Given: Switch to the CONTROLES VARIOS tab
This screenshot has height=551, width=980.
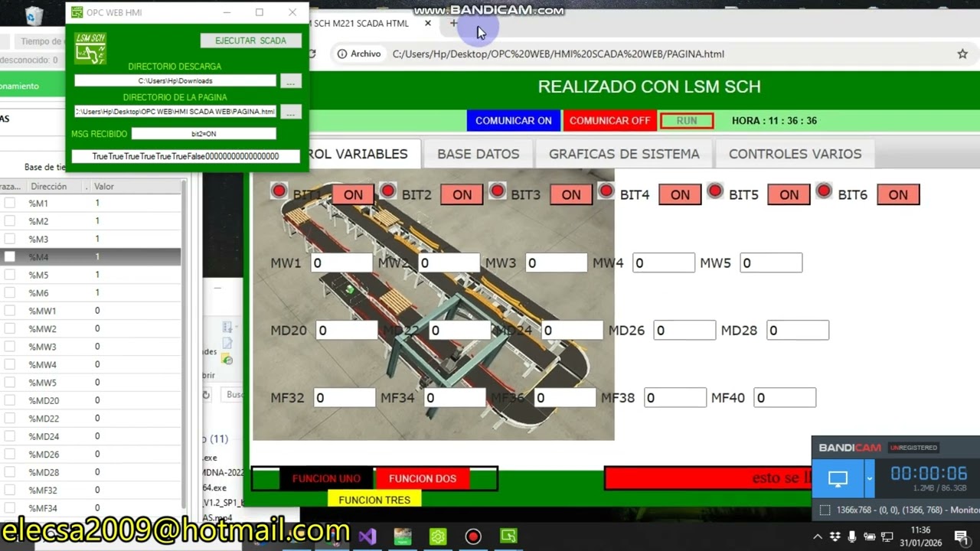Looking at the screenshot, I should (795, 154).
